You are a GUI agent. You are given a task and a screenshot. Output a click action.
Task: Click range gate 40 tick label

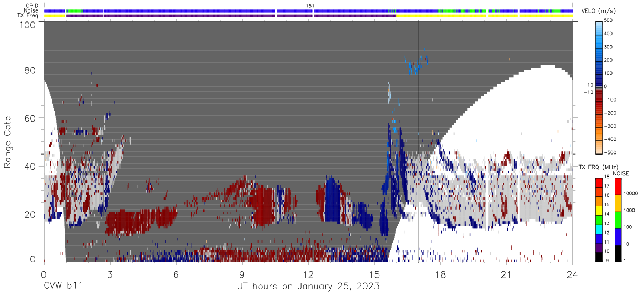[x=31, y=166]
